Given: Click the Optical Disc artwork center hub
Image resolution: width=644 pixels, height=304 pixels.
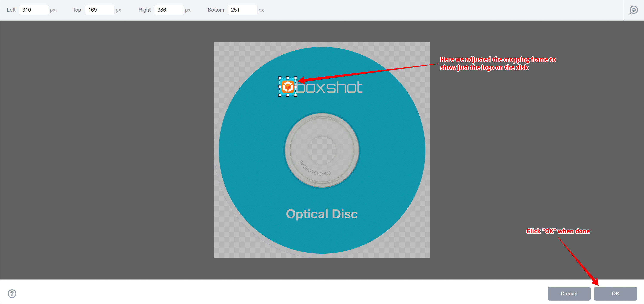Looking at the screenshot, I should (322, 150).
